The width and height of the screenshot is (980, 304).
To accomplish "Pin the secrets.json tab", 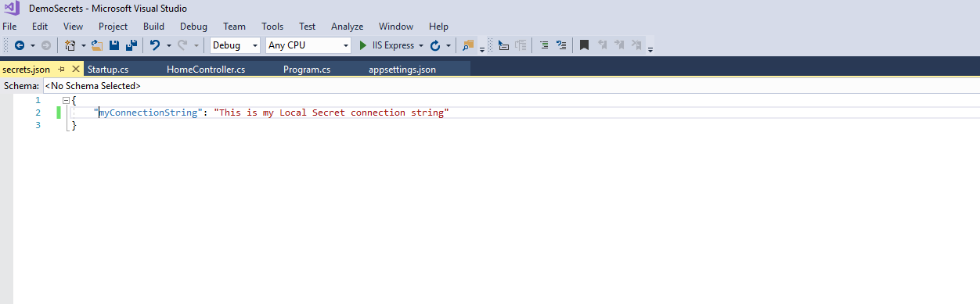I will pyautogui.click(x=62, y=70).
